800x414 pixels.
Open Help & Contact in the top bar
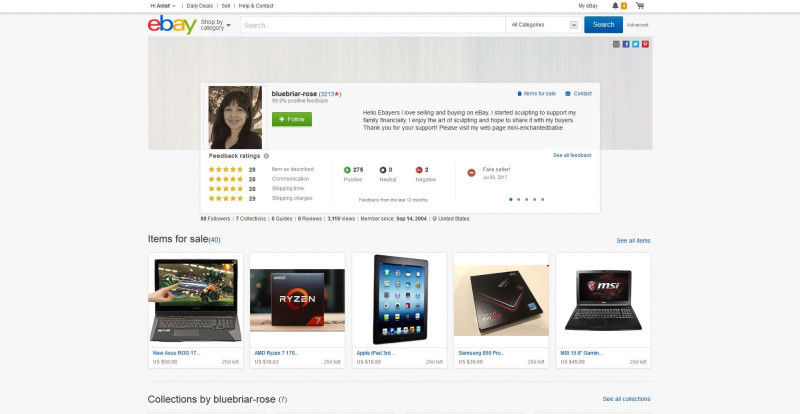click(256, 6)
